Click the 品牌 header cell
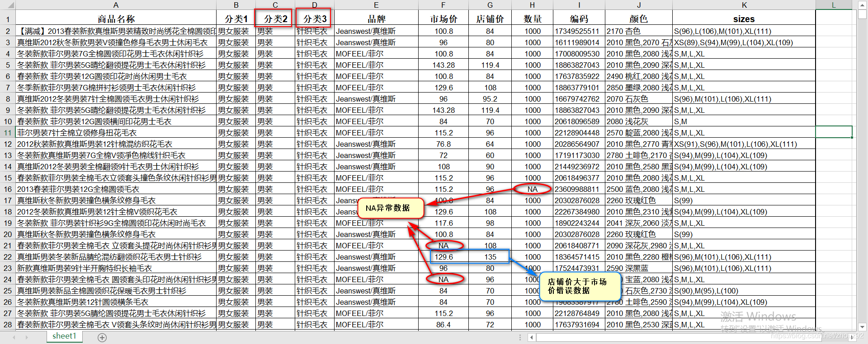Viewport: 868px width, 344px height. (x=376, y=19)
